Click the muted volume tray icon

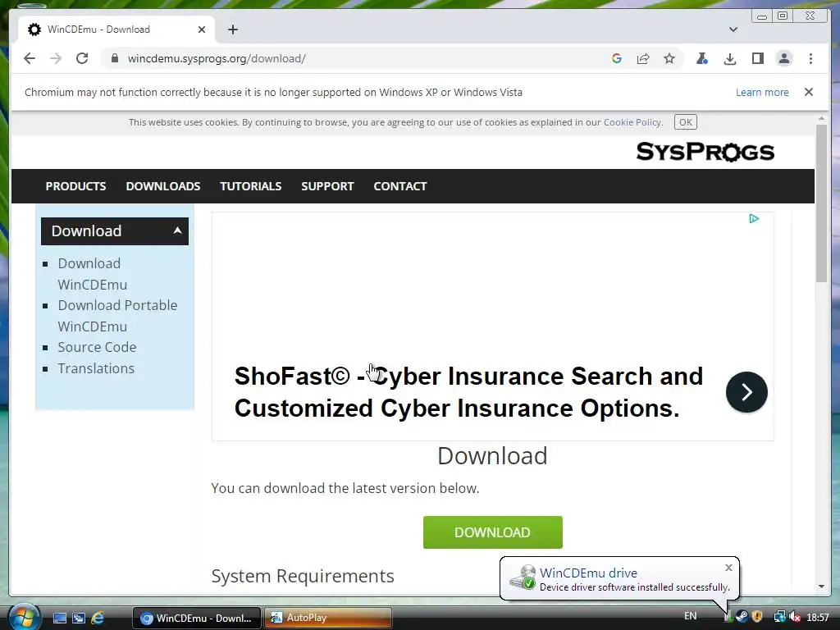tap(794, 617)
